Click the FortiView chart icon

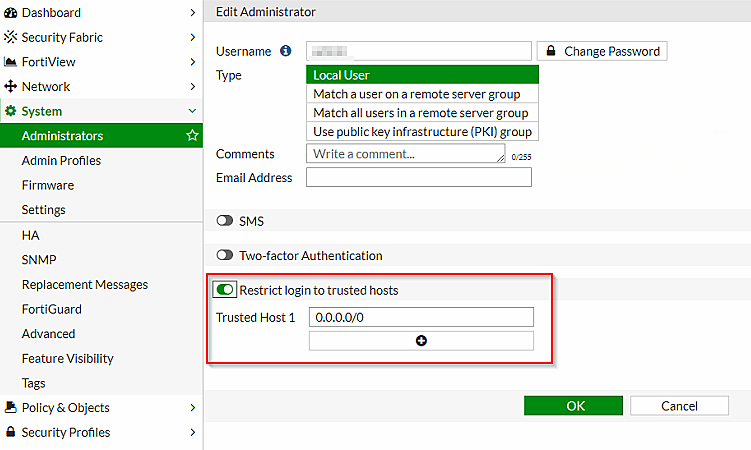pyautogui.click(x=11, y=62)
